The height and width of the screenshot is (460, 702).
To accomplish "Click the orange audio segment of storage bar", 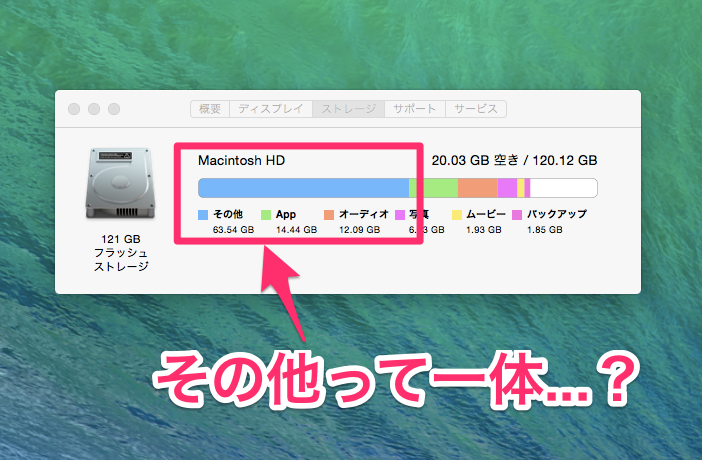I will 477,188.
